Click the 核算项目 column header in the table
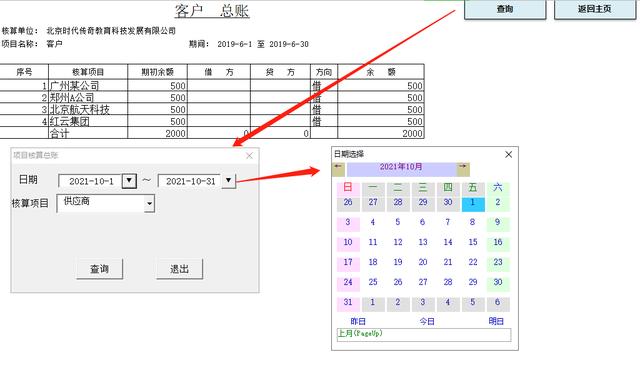 (x=88, y=72)
